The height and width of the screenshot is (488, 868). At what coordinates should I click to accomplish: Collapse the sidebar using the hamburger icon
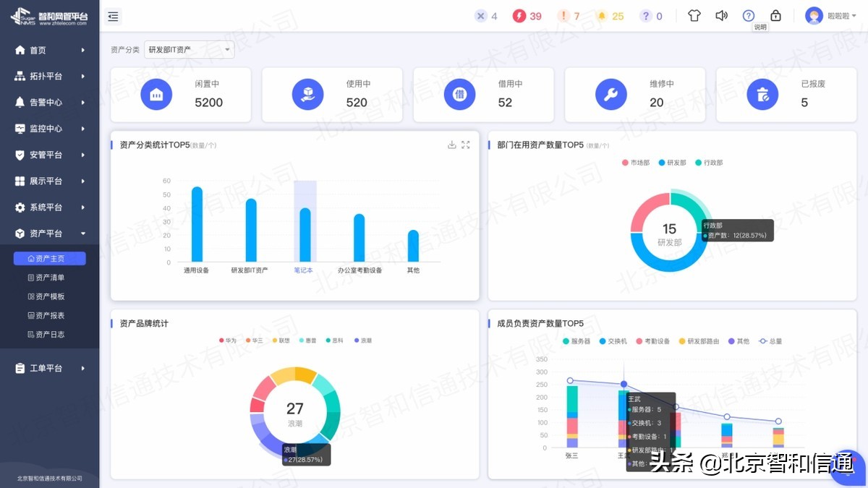point(113,16)
